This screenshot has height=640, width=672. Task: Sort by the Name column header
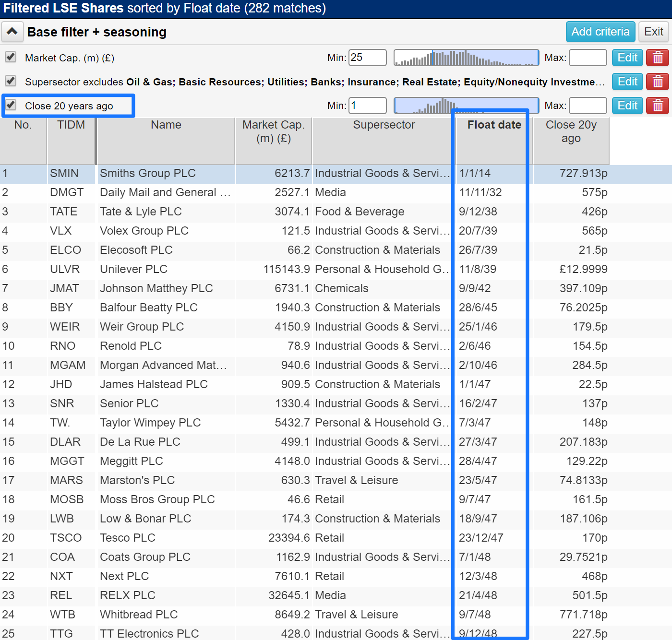(166, 141)
